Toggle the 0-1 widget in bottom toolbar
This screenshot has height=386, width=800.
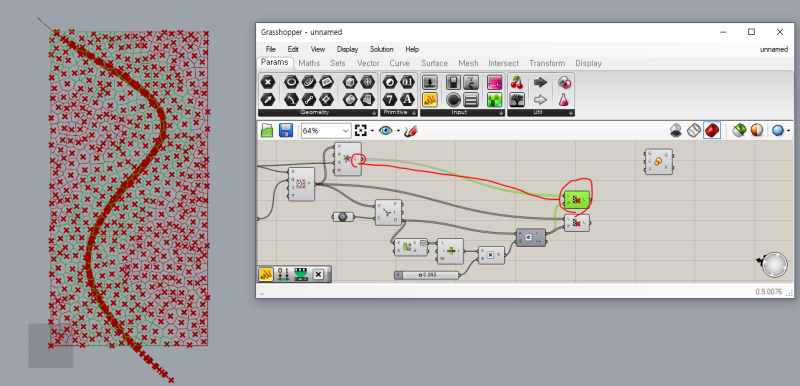[283, 274]
